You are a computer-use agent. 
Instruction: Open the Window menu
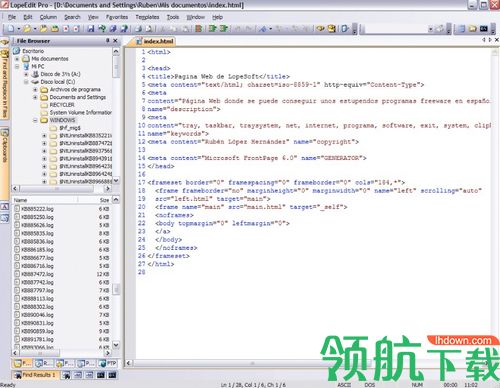(x=196, y=17)
